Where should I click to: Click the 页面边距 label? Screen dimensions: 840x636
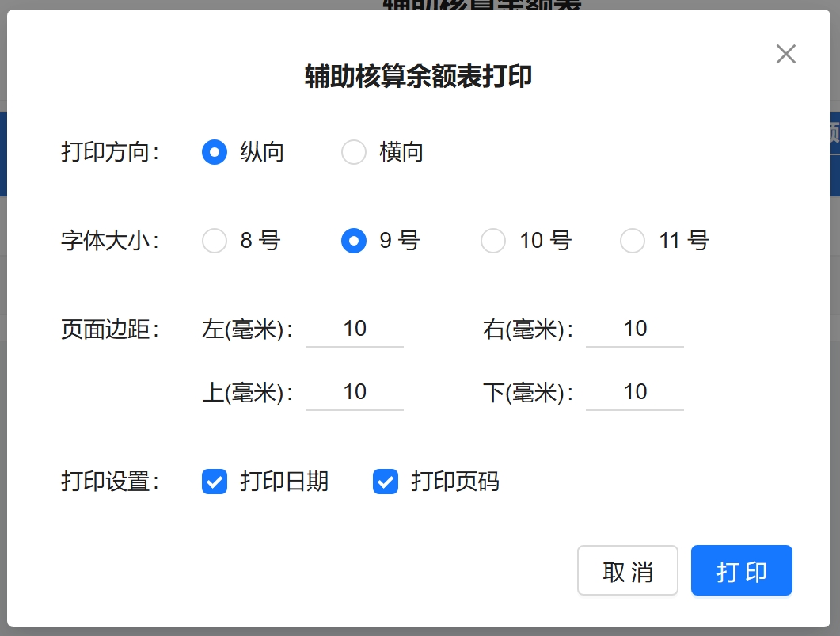[x=110, y=329]
